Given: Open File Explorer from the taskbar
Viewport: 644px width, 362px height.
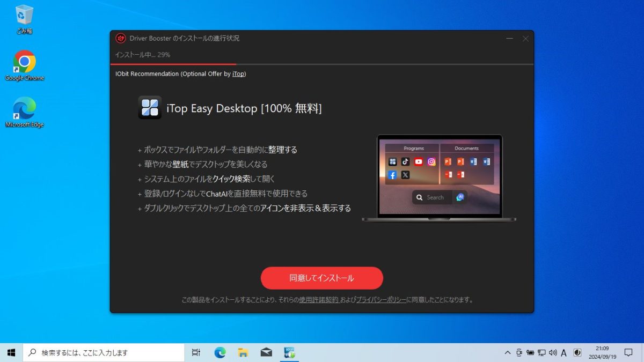Looking at the screenshot, I should (243, 352).
